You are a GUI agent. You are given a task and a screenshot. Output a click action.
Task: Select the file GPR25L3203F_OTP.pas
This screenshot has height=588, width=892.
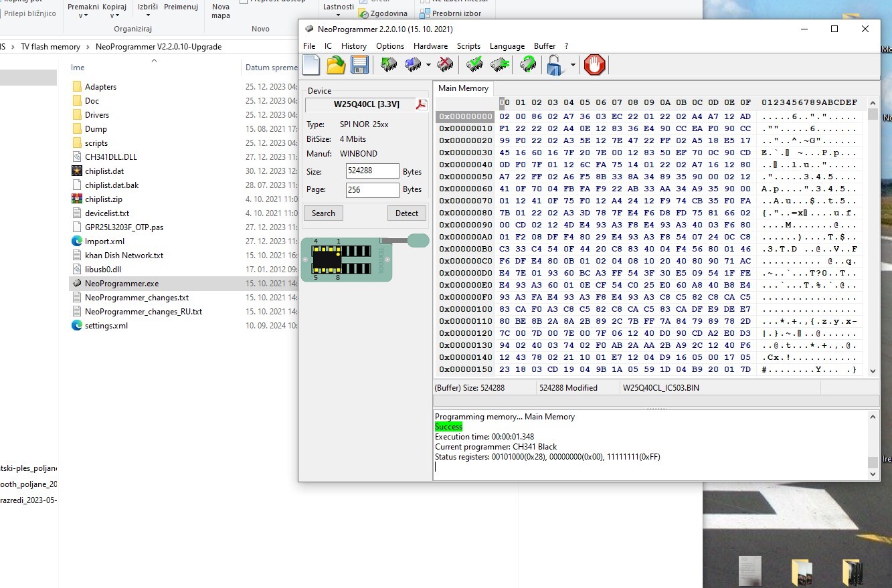click(124, 227)
